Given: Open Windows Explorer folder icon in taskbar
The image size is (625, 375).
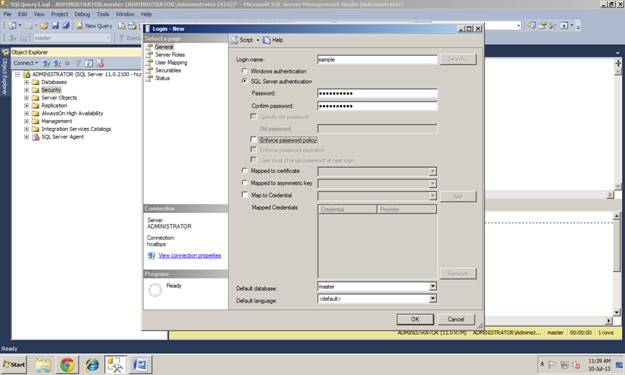Looking at the screenshot, I should tap(43, 365).
